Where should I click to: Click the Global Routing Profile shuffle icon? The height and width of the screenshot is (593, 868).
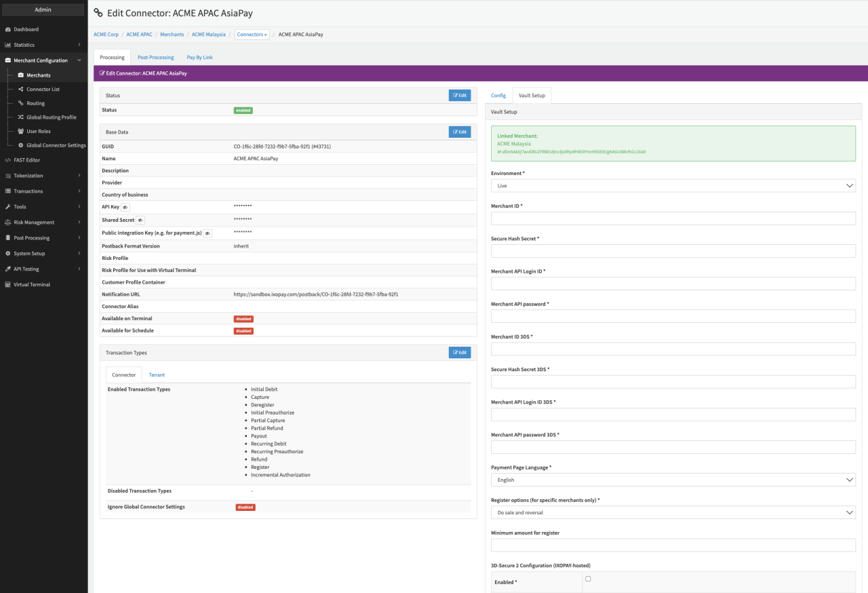pyautogui.click(x=21, y=117)
